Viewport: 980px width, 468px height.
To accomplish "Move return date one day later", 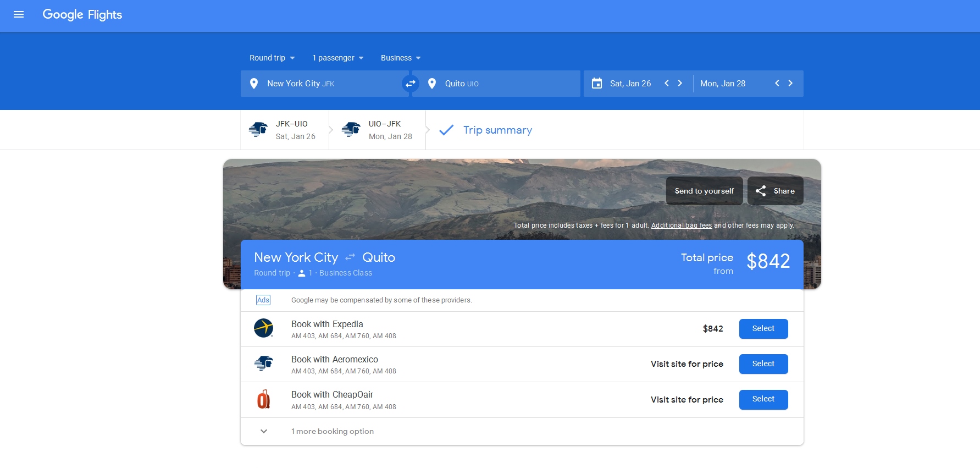I will [790, 83].
